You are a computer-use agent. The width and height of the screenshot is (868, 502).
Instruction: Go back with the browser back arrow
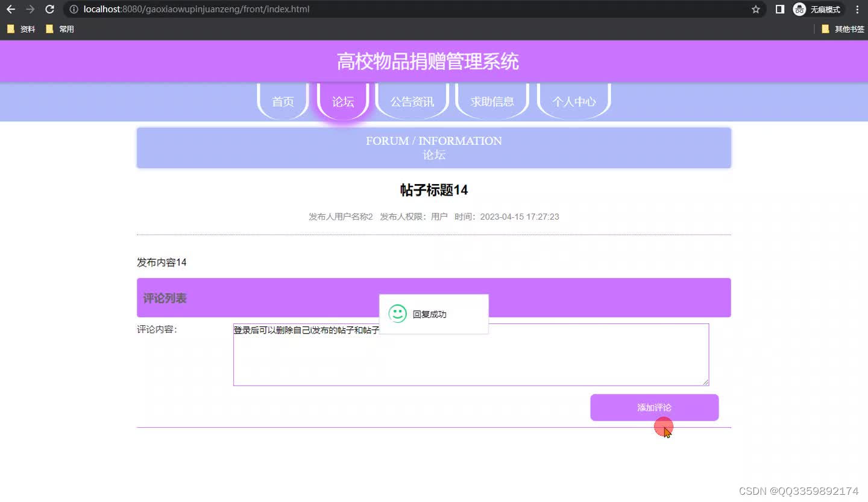coord(11,9)
